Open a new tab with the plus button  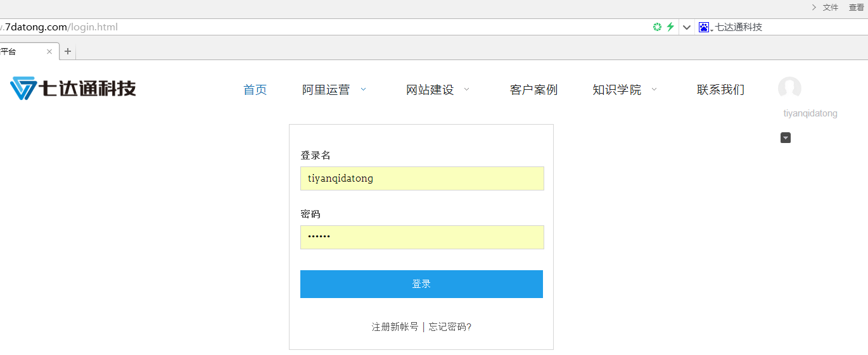(68, 52)
